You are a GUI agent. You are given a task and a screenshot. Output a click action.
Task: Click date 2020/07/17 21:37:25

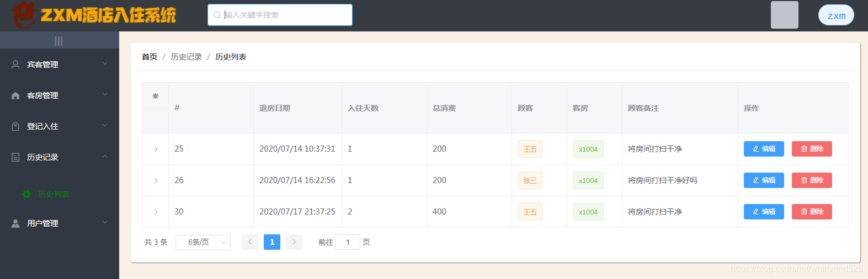(x=297, y=212)
